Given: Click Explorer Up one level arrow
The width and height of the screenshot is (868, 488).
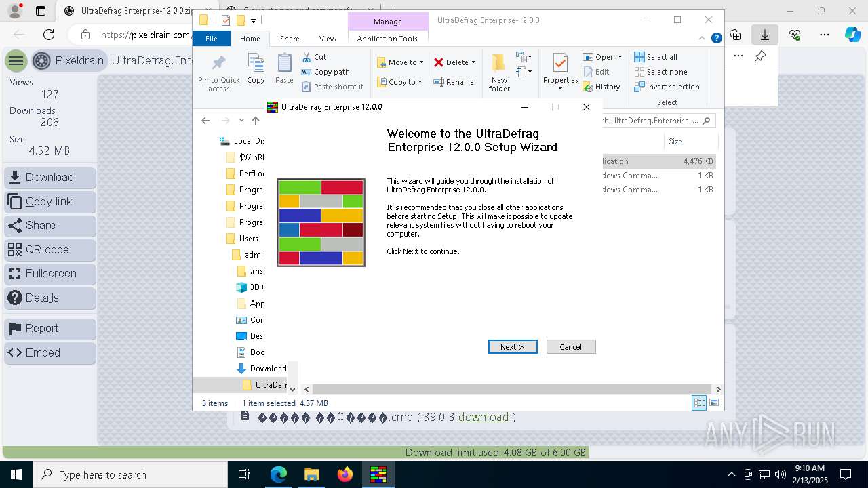Looking at the screenshot, I should 256,121.
